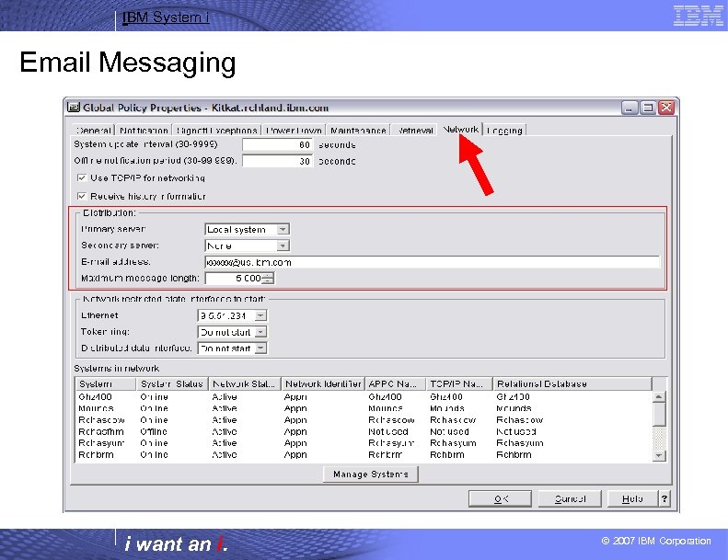Switch to the General tab
This screenshot has width=728, height=560.
[93, 131]
